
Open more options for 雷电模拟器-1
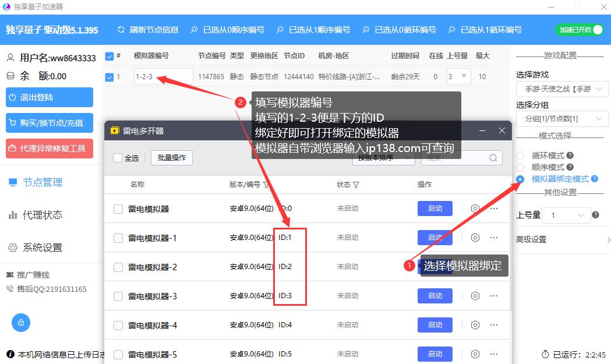click(494, 238)
